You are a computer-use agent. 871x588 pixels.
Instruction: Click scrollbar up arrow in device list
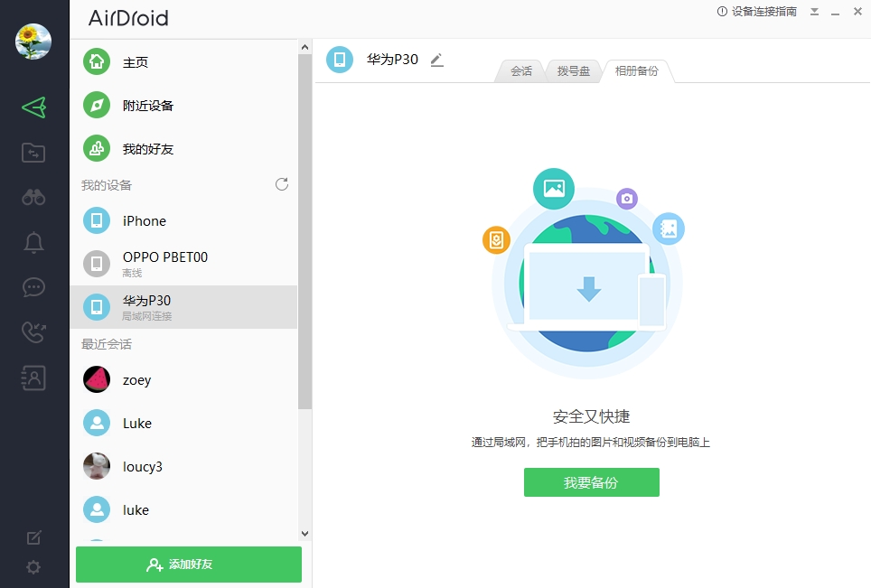[305, 47]
